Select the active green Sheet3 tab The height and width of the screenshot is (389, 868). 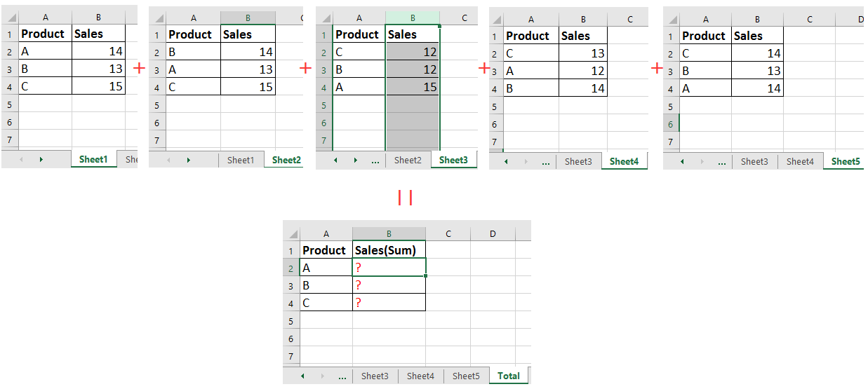(x=453, y=160)
